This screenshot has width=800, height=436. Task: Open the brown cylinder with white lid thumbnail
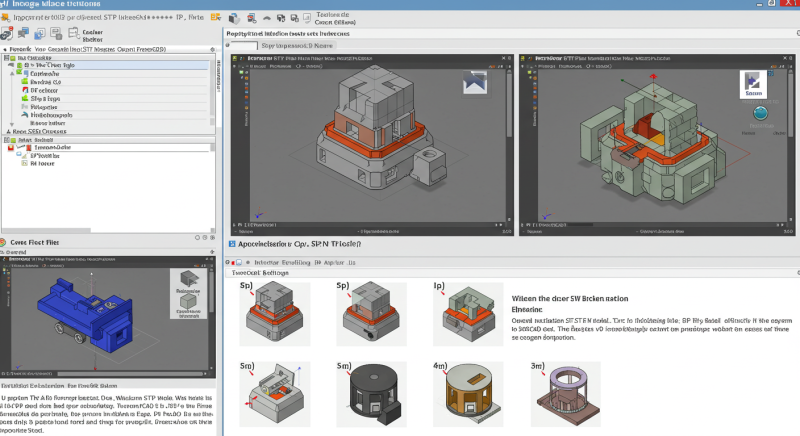point(468,394)
